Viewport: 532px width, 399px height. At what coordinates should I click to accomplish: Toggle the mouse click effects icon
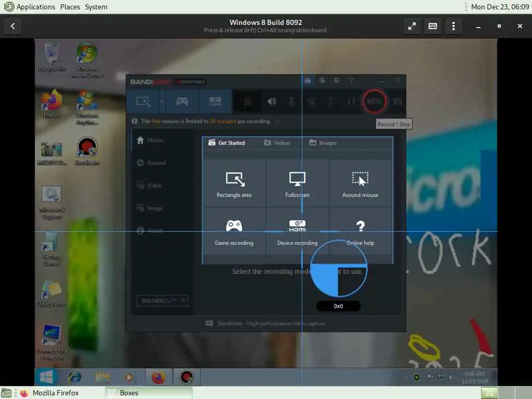(311, 101)
